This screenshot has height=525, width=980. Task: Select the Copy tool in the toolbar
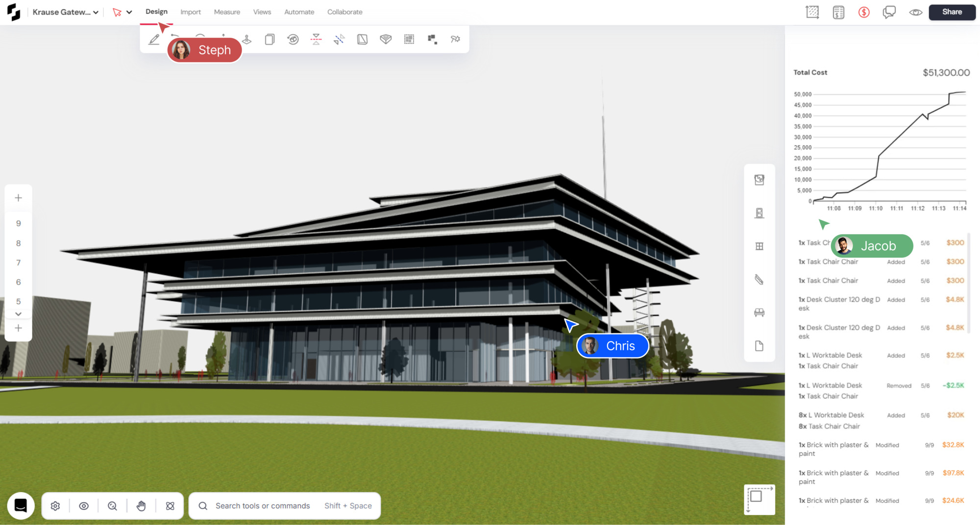[269, 39]
